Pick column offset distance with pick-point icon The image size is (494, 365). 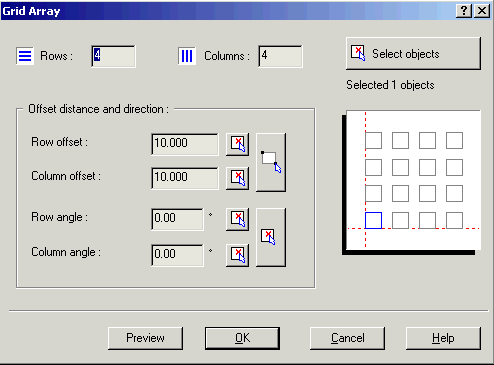pos(237,178)
